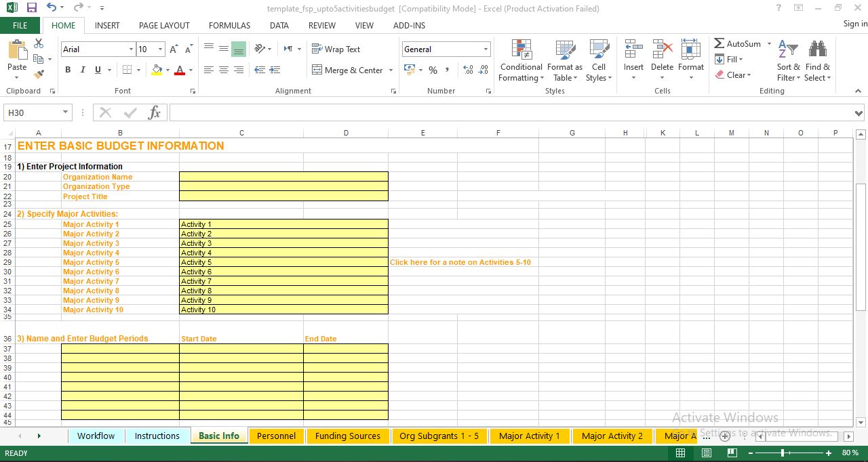Open the font size dropdown
Screen dimensions: 868x462
coord(159,49)
